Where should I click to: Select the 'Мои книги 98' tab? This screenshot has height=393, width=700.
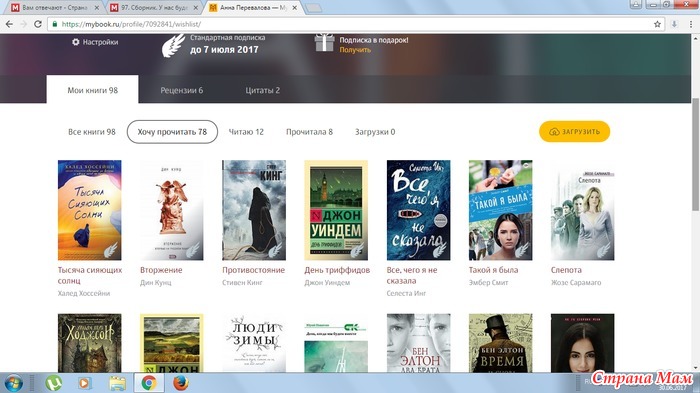point(92,90)
